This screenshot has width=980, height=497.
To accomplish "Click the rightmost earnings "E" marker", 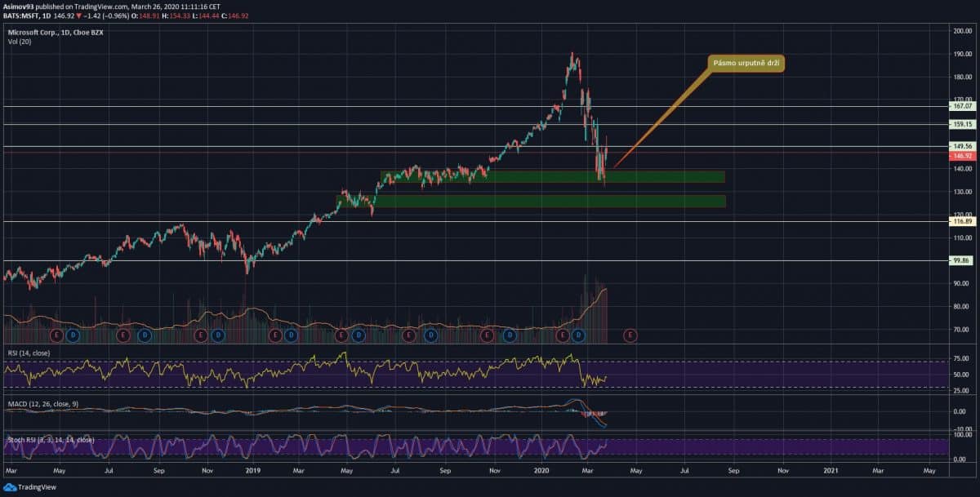I will (630, 335).
